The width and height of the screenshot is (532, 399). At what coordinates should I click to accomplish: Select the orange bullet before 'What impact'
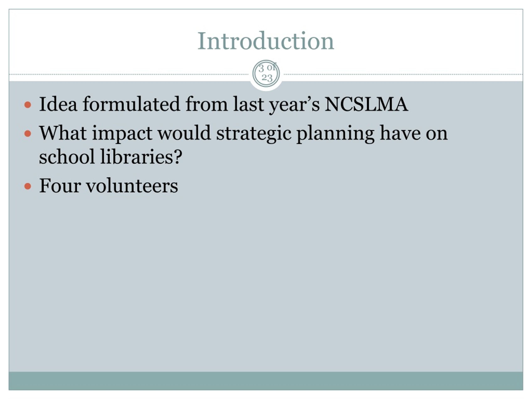(x=28, y=133)
